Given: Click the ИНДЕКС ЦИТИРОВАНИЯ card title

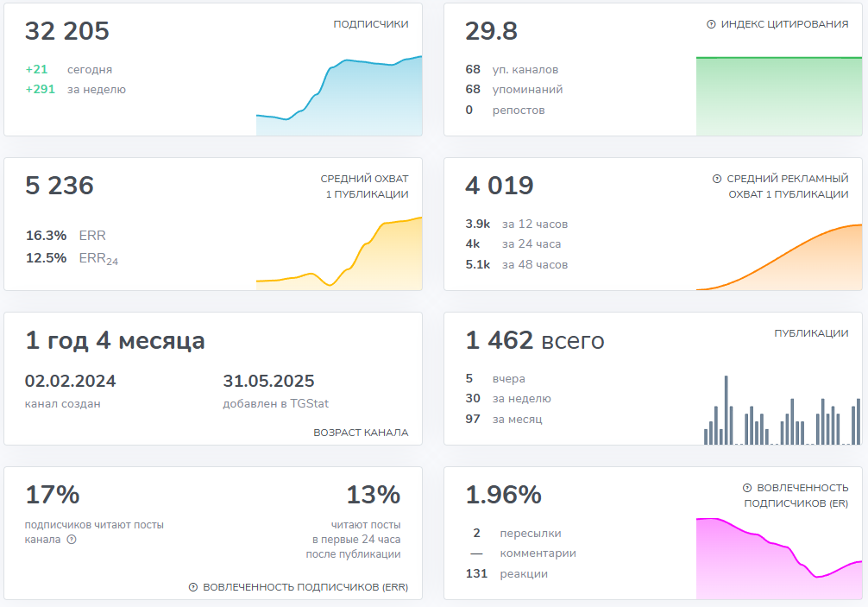Looking at the screenshot, I should click(x=784, y=24).
